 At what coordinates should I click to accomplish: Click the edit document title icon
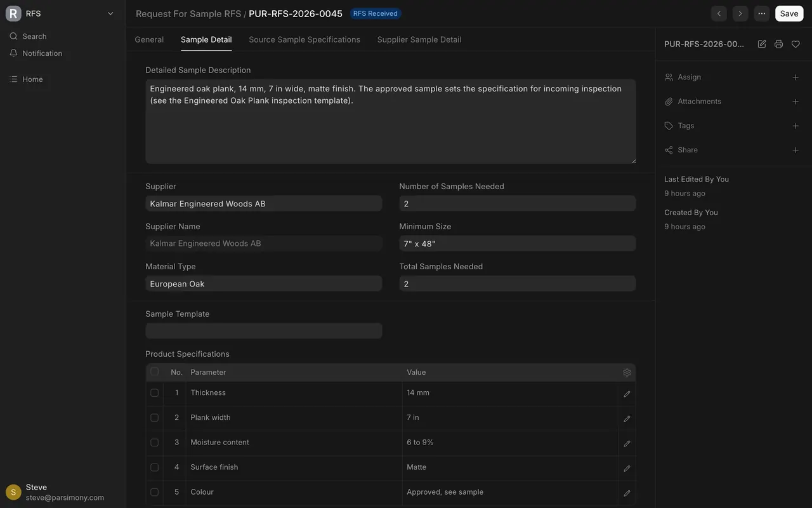point(762,44)
